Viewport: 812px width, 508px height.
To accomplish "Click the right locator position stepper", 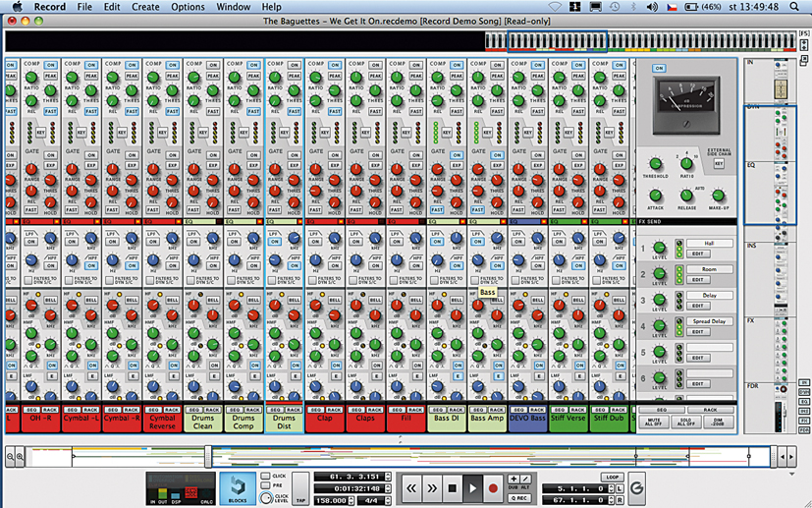I will [612, 501].
